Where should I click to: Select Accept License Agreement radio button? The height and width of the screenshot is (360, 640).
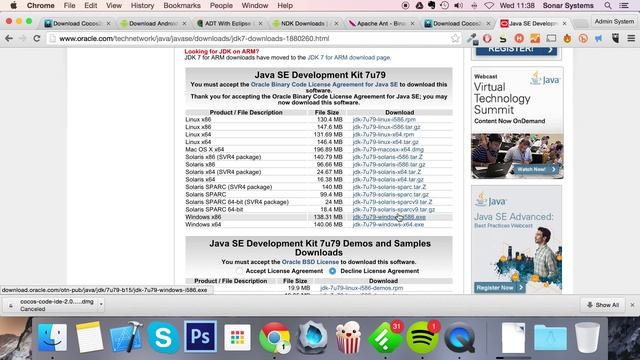point(240,271)
